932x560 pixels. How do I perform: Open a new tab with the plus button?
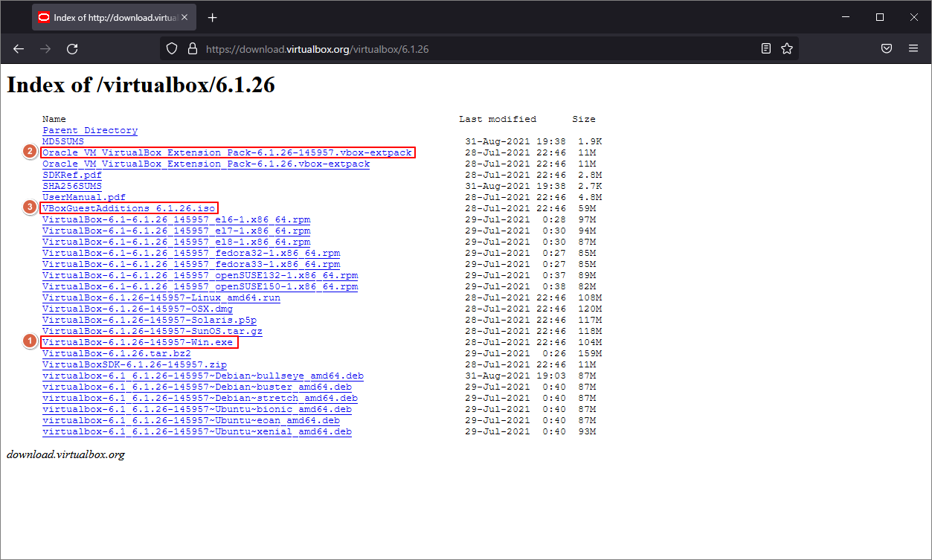213,17
